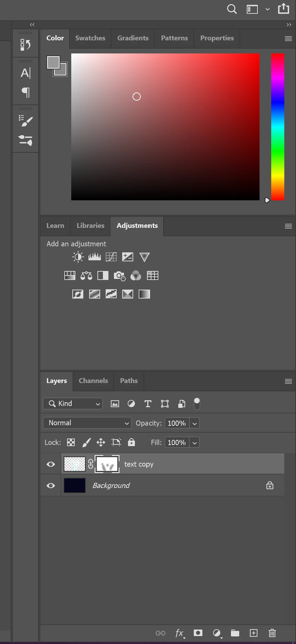Turn layer filtering on or off
Image resolution: width=296 pixels, height=644 pixels.
point(197,404)
